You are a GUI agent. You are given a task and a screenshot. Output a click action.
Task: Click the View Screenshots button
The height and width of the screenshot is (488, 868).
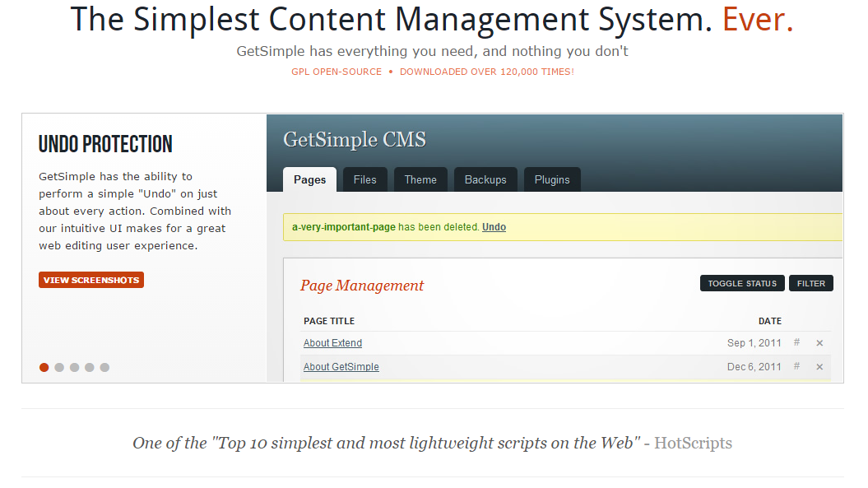pos(91,280)
